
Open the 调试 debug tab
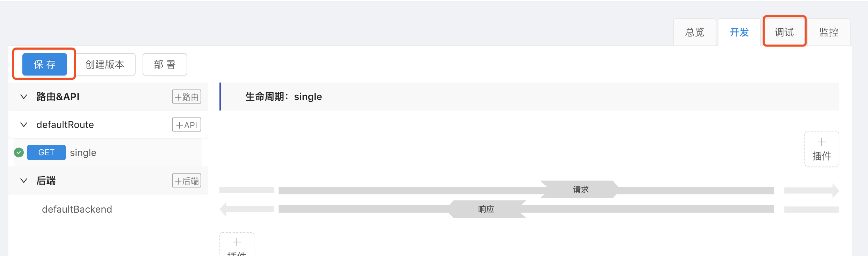pyautogui.click(x=784, y=33)
